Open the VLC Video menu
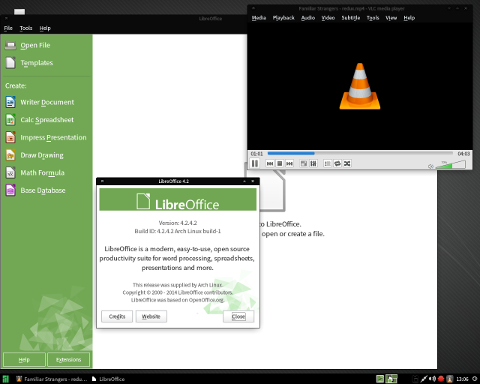The width and height of the screenshot is (480, 384). (328, 18)
